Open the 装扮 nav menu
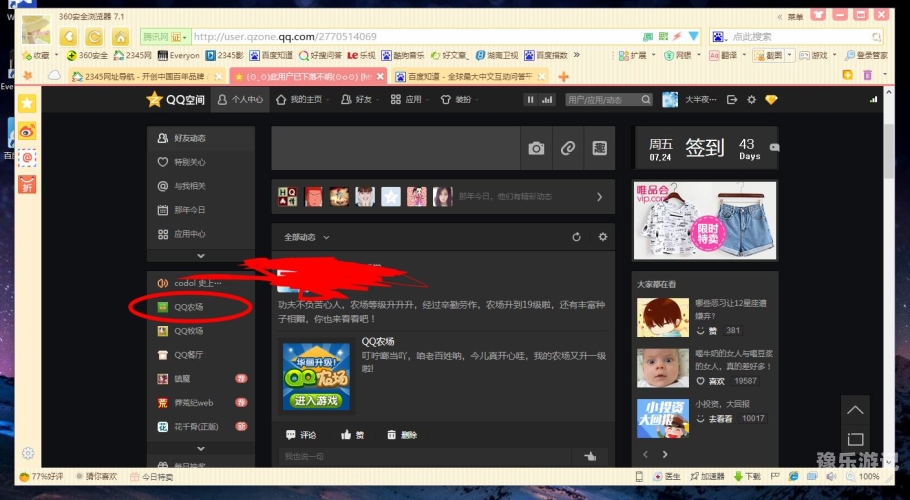This screenshot has height=500, width=910. 460,100
